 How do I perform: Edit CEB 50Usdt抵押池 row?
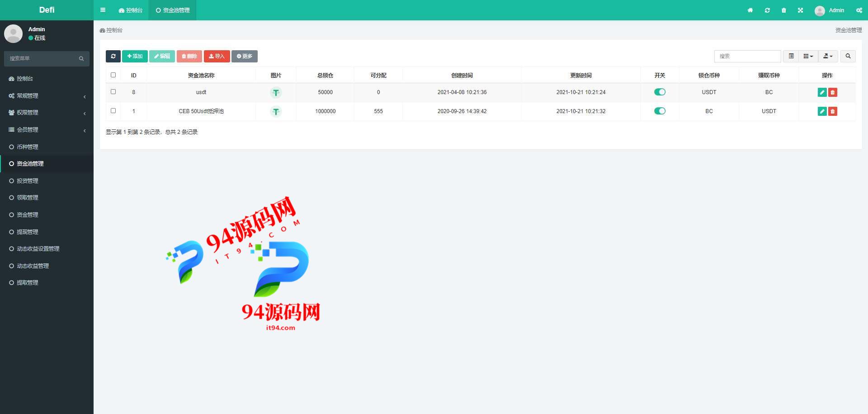[822, 111]
